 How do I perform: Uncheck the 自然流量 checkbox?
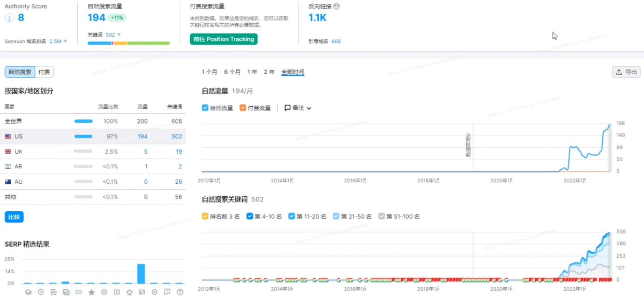tap(205, 108)
